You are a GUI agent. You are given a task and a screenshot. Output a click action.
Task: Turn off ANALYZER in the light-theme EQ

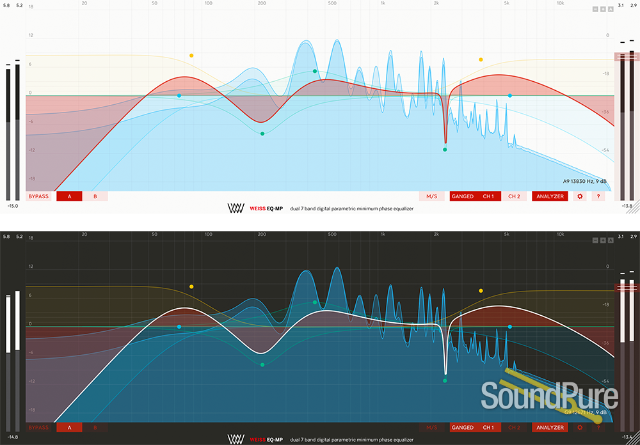coord(548,197)
